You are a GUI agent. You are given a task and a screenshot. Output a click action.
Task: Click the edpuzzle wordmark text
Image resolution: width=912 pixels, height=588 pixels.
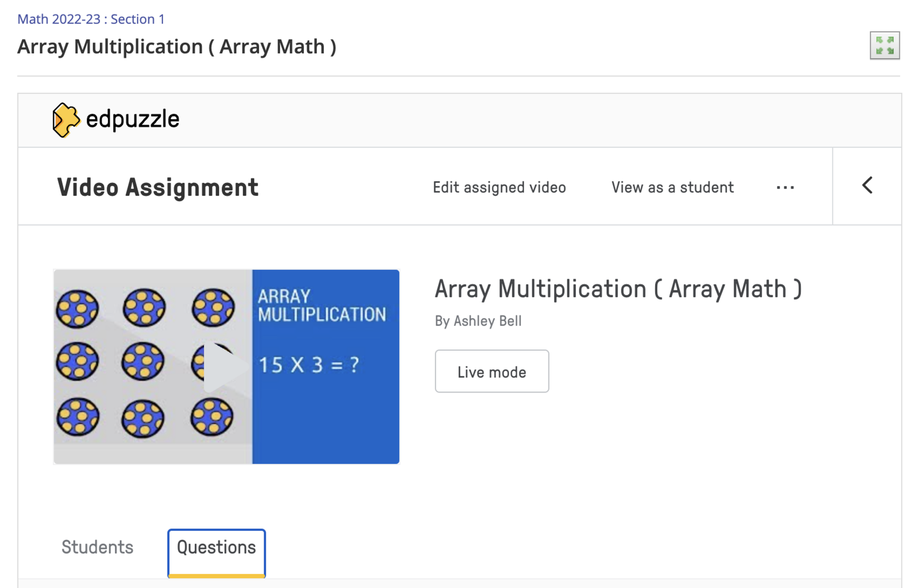click(132, 119)
